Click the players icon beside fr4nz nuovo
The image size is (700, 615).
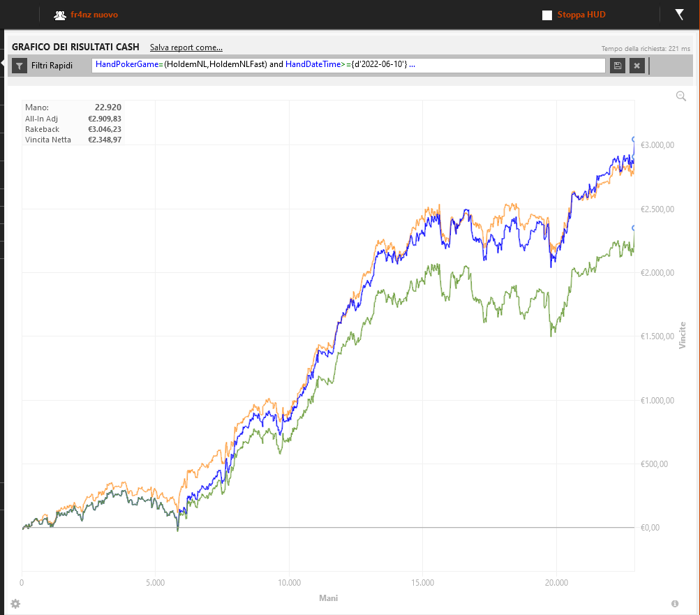tap(60, 15)
